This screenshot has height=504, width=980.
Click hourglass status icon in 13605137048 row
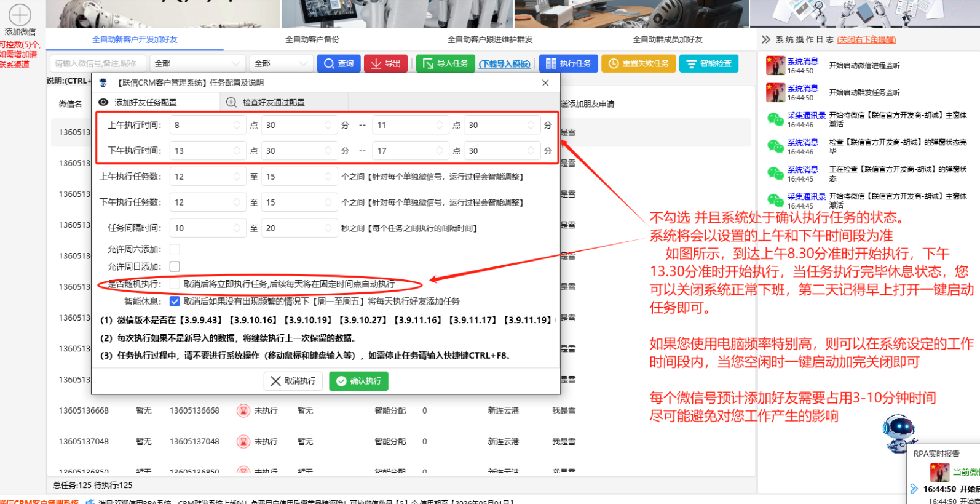point(243,441)
